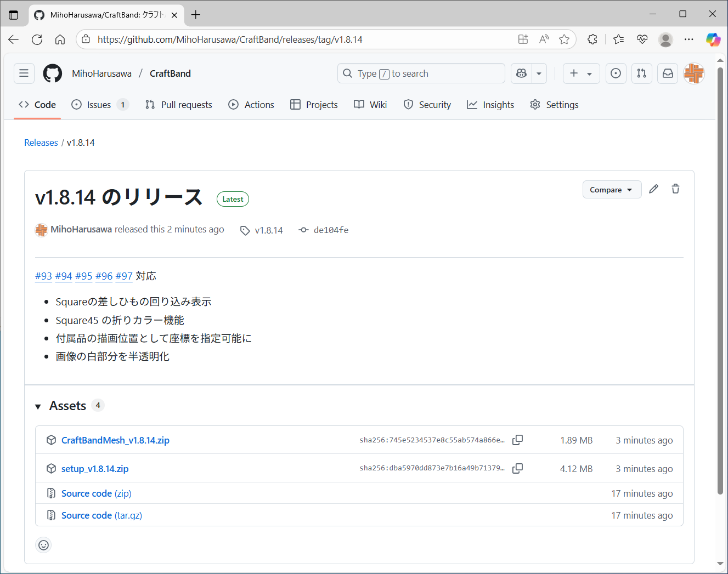Focus the Type / to search field
The height and width of the screenshot is (574, 728).
[421, 73]
